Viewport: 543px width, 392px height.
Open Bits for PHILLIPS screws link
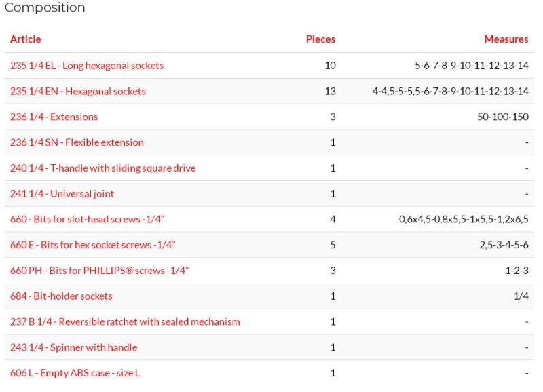[x=99, y=271]
